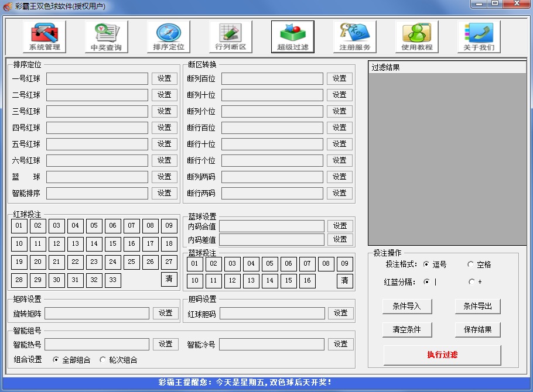
Task: Save results via 保存结果 button
Action: [477, 329]
